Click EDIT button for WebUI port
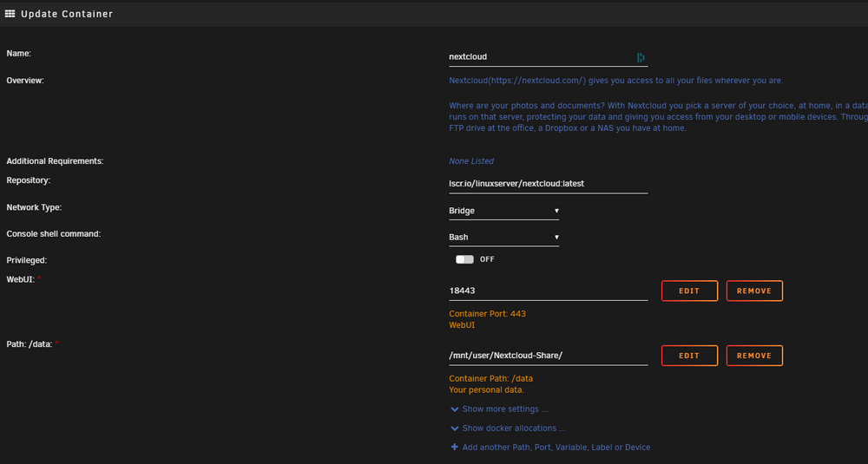 689,291
